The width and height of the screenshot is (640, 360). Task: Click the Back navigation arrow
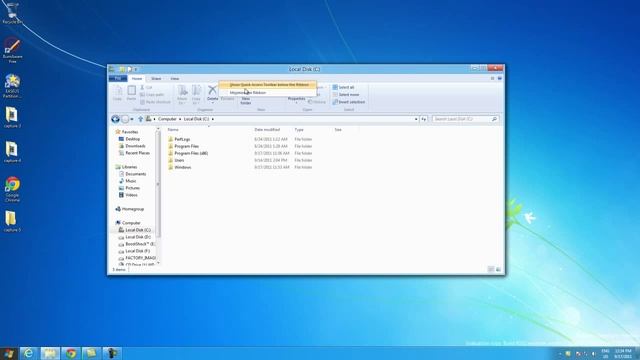tap(115, 119)
